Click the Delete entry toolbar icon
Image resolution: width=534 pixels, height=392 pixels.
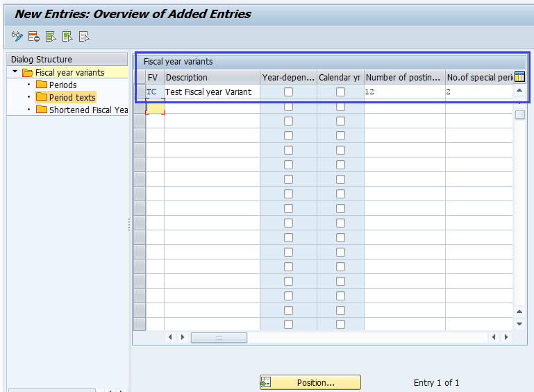click(34, 37)
